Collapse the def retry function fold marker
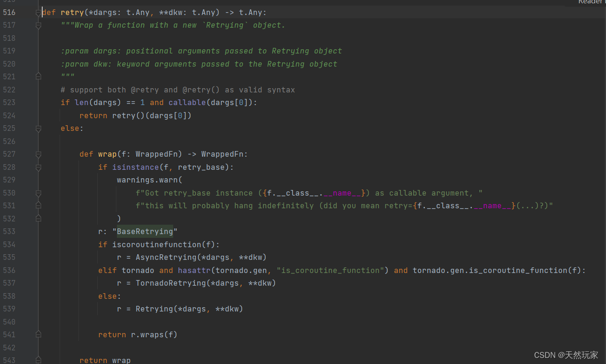Image resolution: width=606 pixels, height=364 pixels. (38, 13)
